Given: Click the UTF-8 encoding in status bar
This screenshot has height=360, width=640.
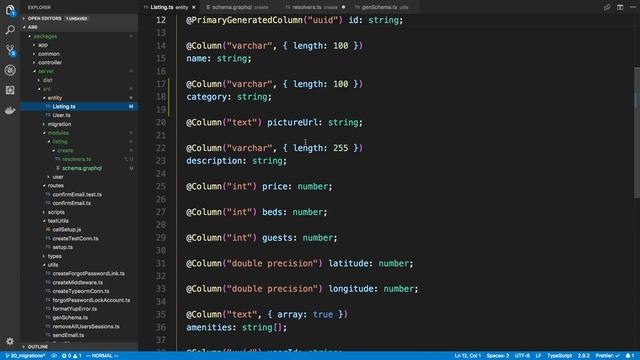Looking at the screenshot, I should (x=522, y=356).
